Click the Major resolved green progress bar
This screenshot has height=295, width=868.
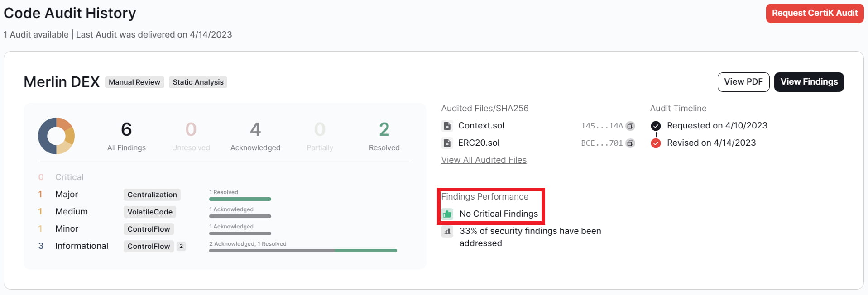tap(240, 199)
